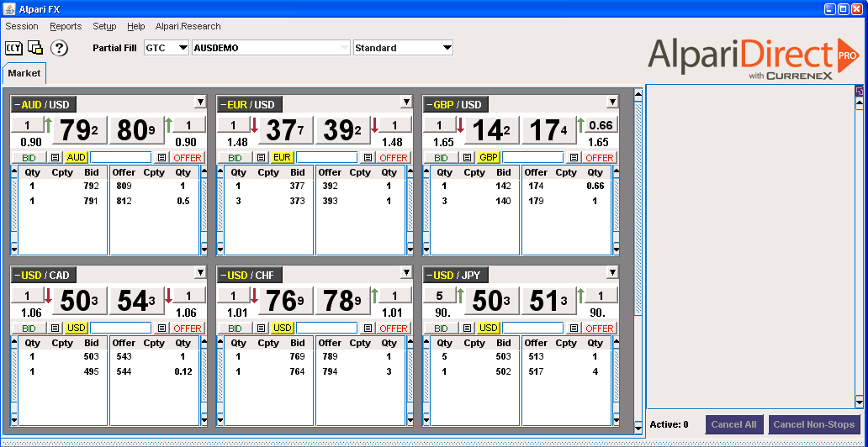Click the price input field in USD/JPY panel

point(533,328)
